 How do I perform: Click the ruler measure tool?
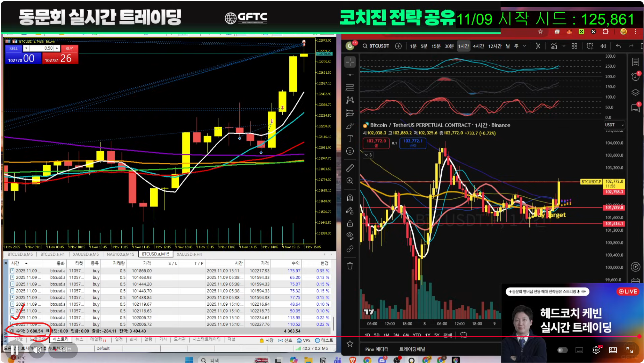pyautogui.click(x=350, y=168)
